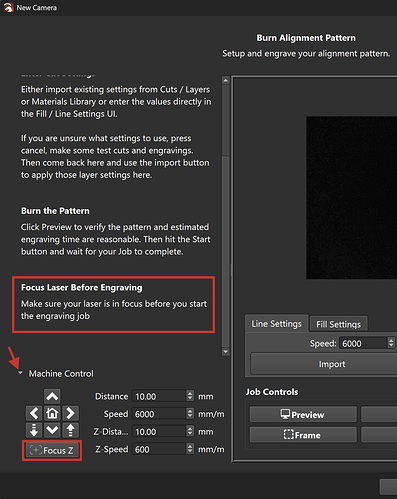The image size is (397, 499).
Task: Lower Z axis with dotted down arrow
Action: [x=34, y=430]
